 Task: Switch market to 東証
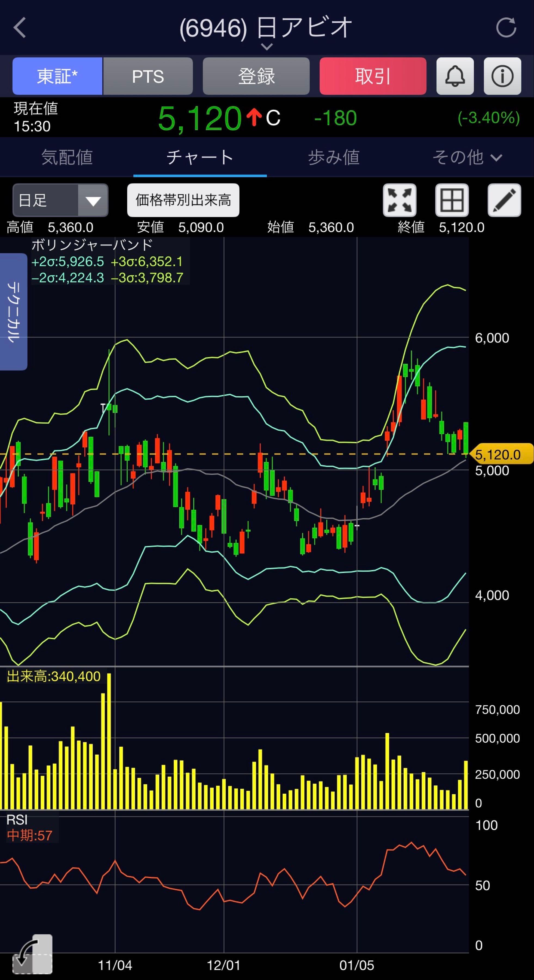click(x=57, y=76)
